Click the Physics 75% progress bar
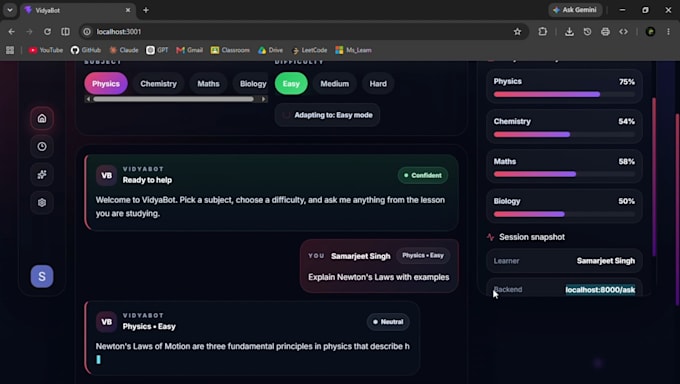 pos(564,94)
